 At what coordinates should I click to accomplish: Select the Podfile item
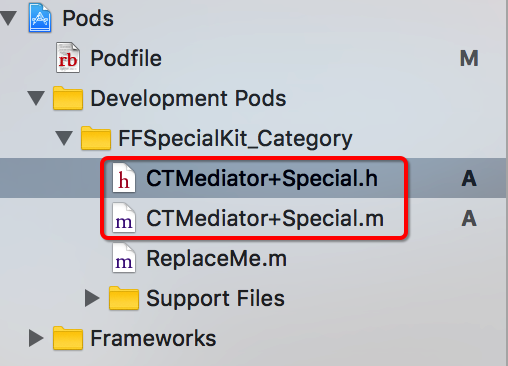tap(126, 58)
